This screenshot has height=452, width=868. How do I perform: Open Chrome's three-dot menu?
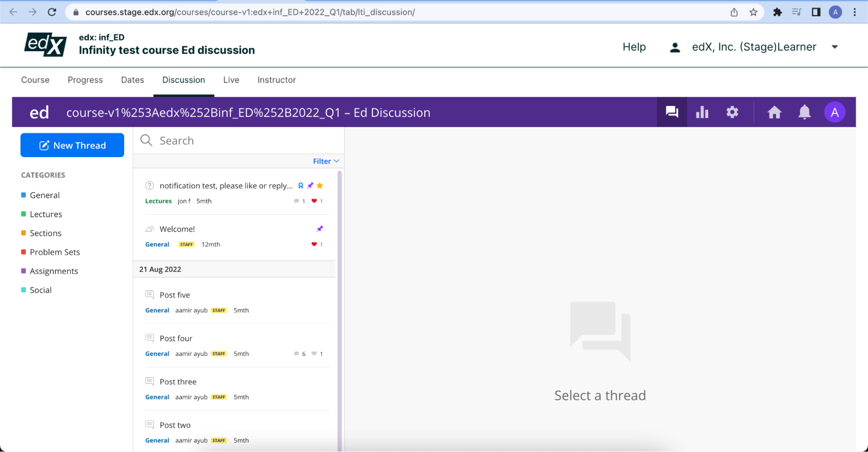click(x=855, y=12)
